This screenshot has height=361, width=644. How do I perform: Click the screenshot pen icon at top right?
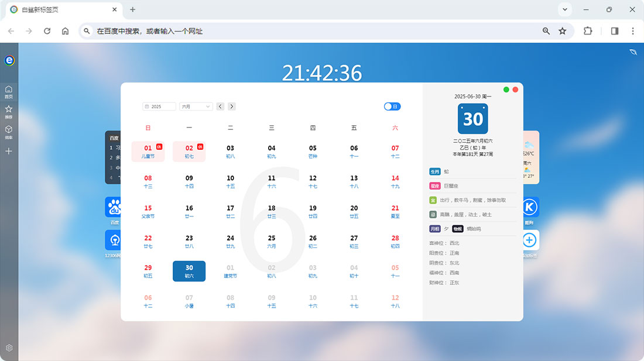point(633,52)
